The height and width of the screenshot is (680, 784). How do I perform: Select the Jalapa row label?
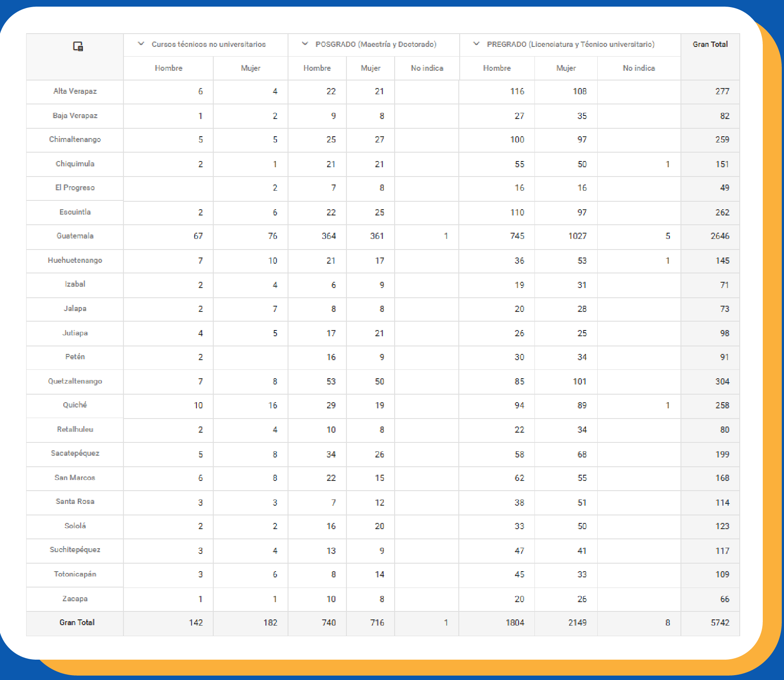click(75, 308)
